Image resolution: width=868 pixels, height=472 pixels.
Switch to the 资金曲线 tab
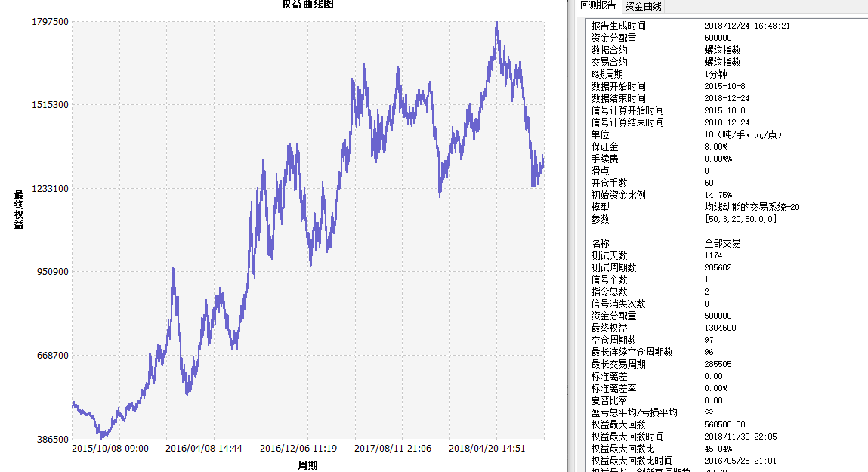643,6
